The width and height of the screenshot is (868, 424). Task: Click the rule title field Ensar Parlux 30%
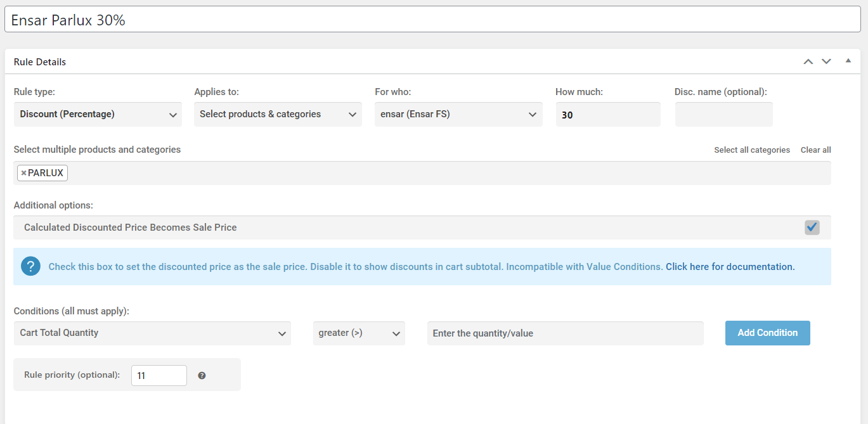coord(432,20)
